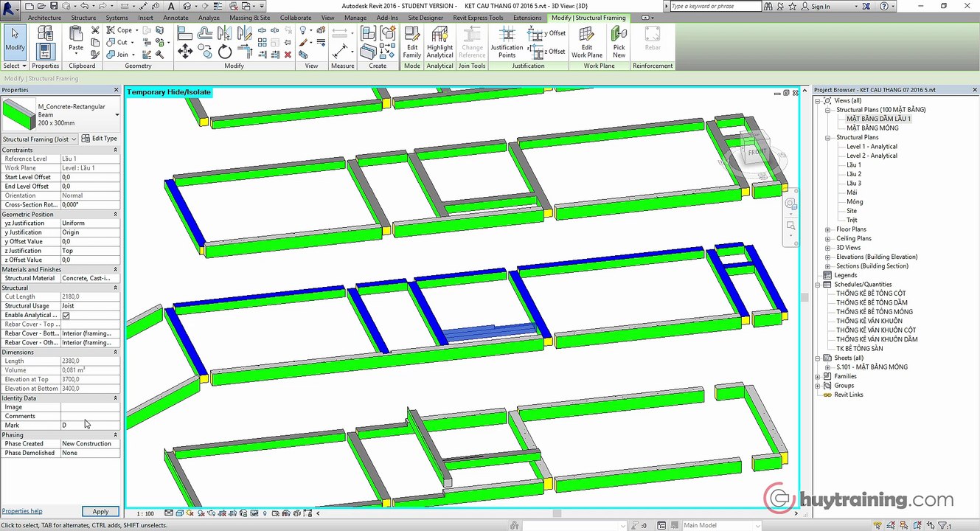Click the ViewCube FRONT face
Viewport: 980px width, 531px height.
click(x=756, y=152)
